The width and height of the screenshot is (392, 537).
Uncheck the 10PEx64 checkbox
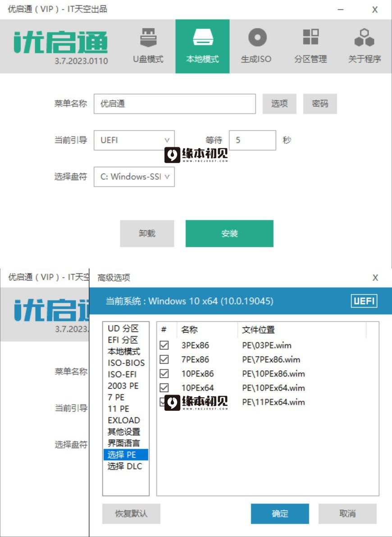point(164,388)
